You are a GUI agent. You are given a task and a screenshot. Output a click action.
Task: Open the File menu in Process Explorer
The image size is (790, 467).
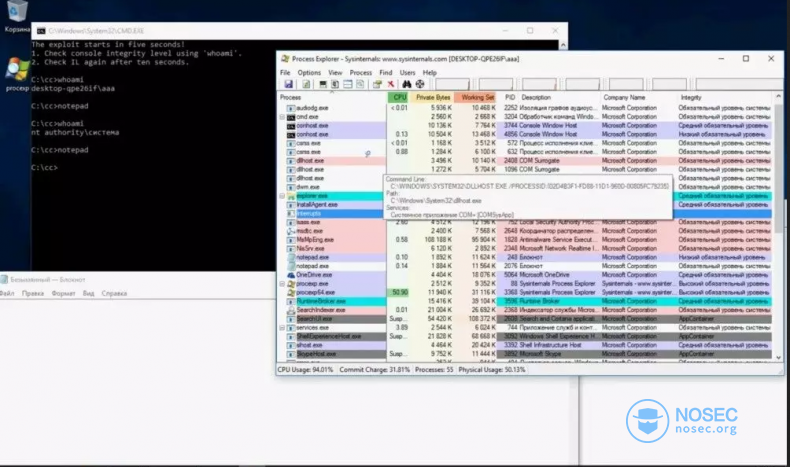[285, 73]
